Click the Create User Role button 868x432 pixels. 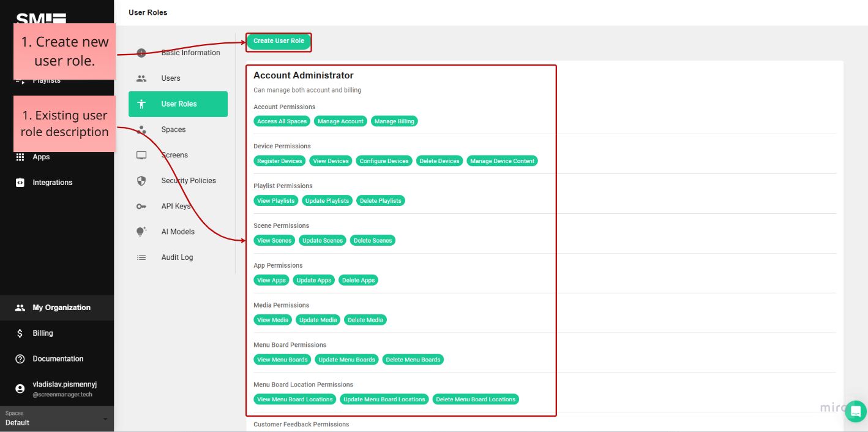[x=279, y=41]
